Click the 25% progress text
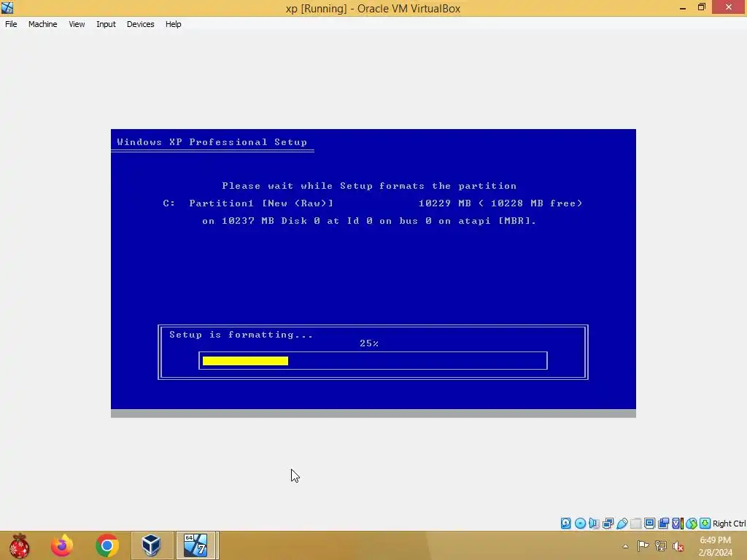Screen dimensions: 747x560 pyautogui.click(x=369, y=343)
